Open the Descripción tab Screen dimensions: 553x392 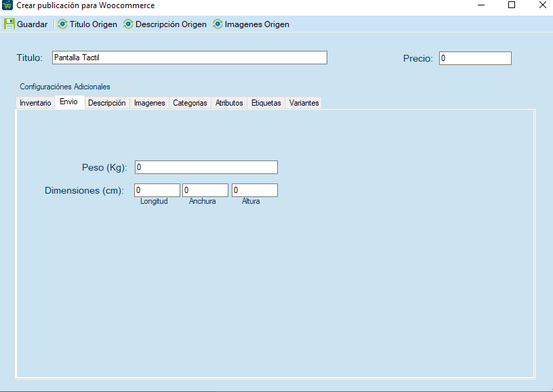107,103
